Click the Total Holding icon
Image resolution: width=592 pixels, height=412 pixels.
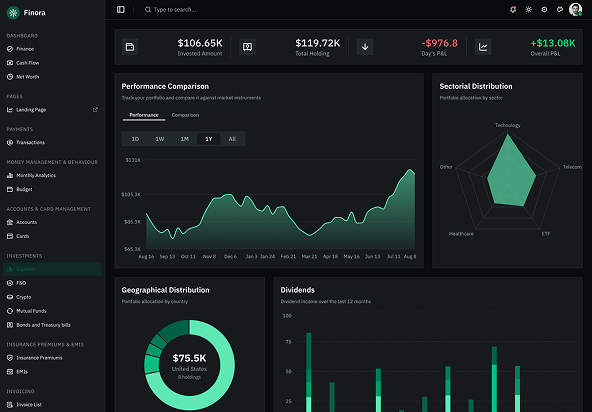(x=248, y=47)
